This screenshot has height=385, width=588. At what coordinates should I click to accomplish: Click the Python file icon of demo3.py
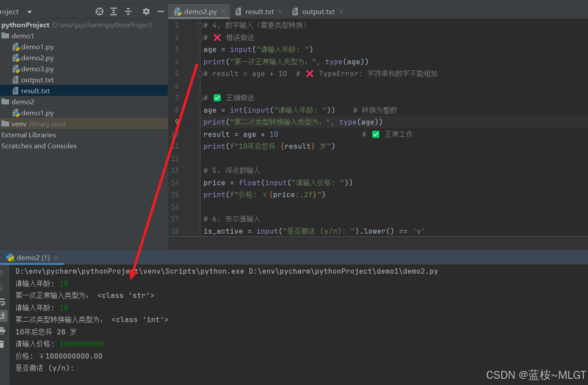click(x=16, y=69)
